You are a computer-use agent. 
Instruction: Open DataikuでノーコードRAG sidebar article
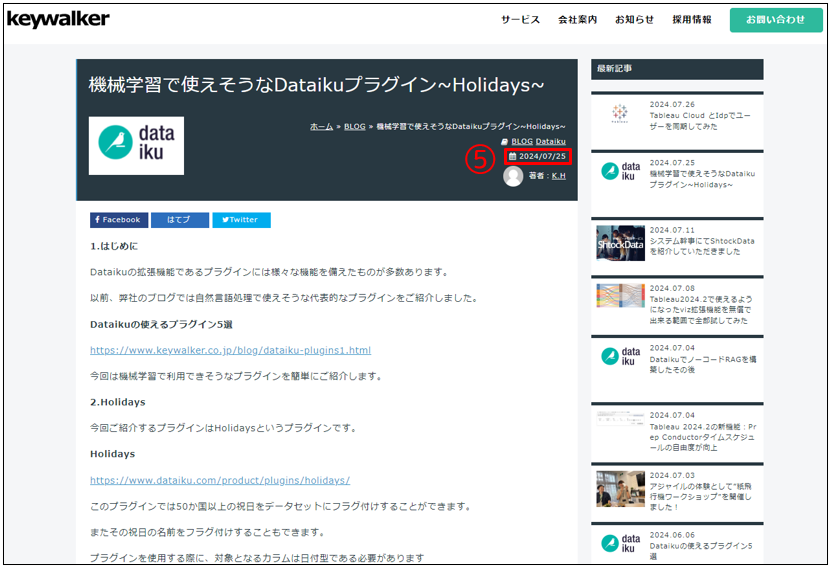pyautogui.click(x=703, y=365)
